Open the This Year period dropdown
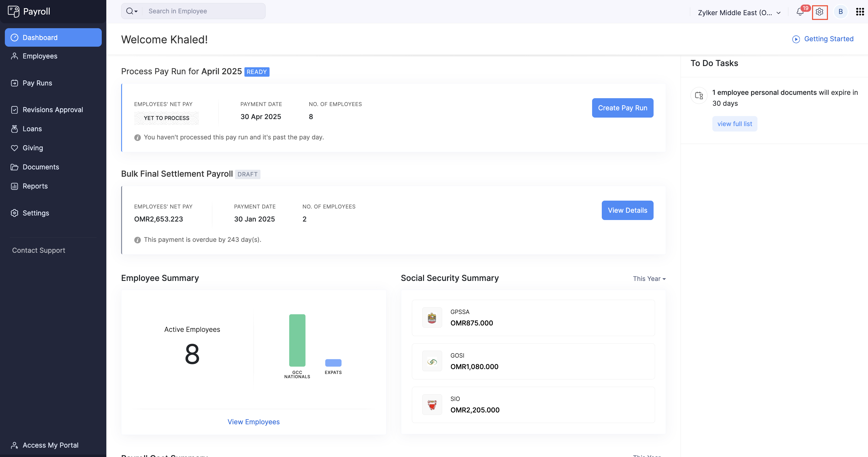This screenshot has width=868, height=457. [x=649, y=279]
